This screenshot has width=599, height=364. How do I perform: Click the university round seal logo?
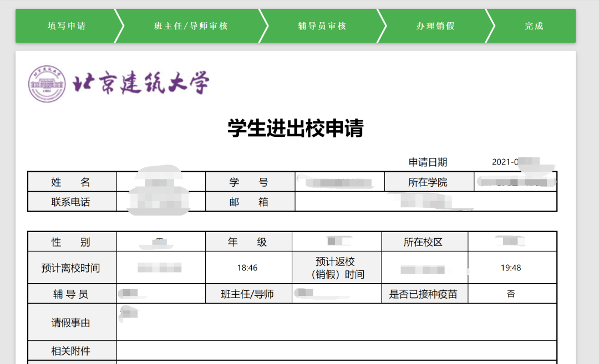[x=47, y=84]
